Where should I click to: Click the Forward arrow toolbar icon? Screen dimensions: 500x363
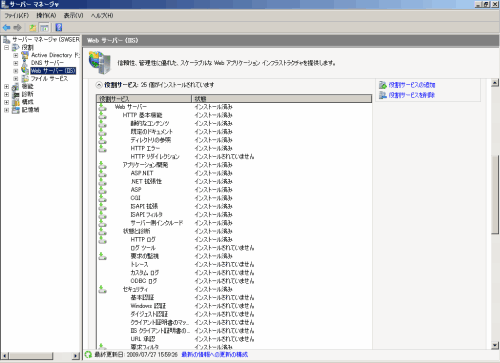[x=17, y=28]
